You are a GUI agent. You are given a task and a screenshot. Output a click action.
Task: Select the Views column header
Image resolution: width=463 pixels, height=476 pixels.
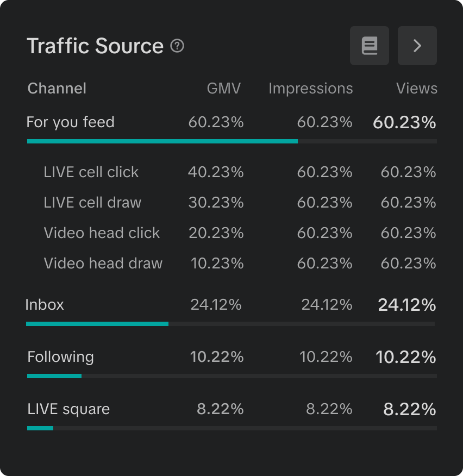[416, 89]
